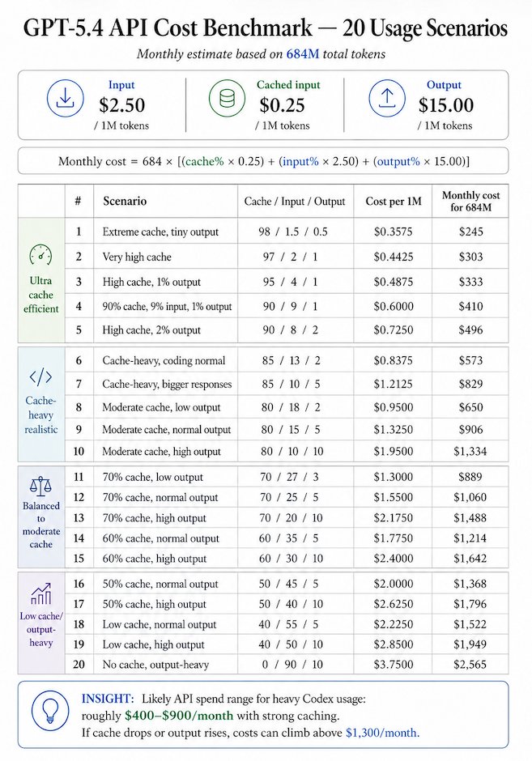Click the Output upload arrow icon
Viewport: 532px width, 761px height.
click(x=387, y=98)
